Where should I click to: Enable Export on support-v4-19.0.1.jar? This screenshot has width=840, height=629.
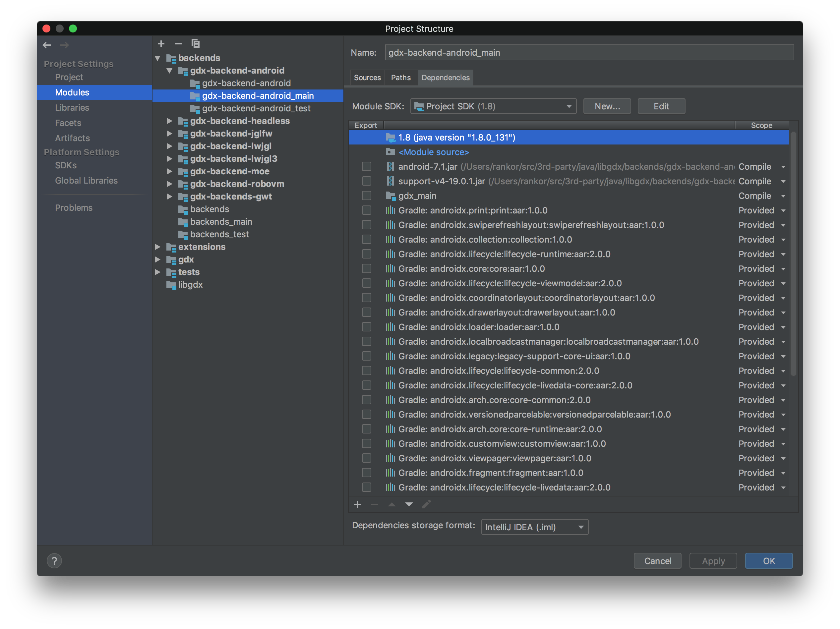[x=366, y=181]
